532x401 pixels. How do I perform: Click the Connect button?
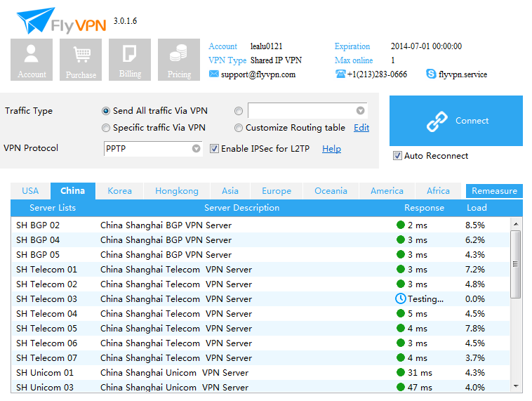coord(456,121)
